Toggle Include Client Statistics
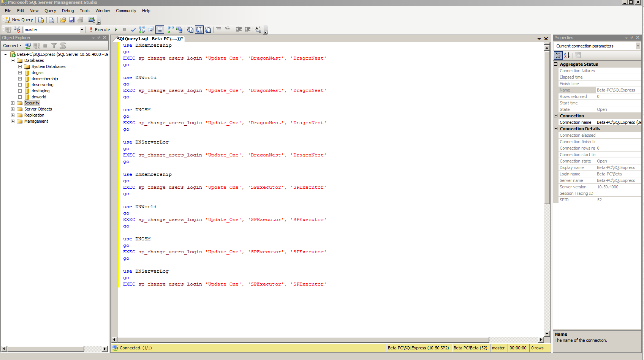644x360 pixels. coord(179,30)
